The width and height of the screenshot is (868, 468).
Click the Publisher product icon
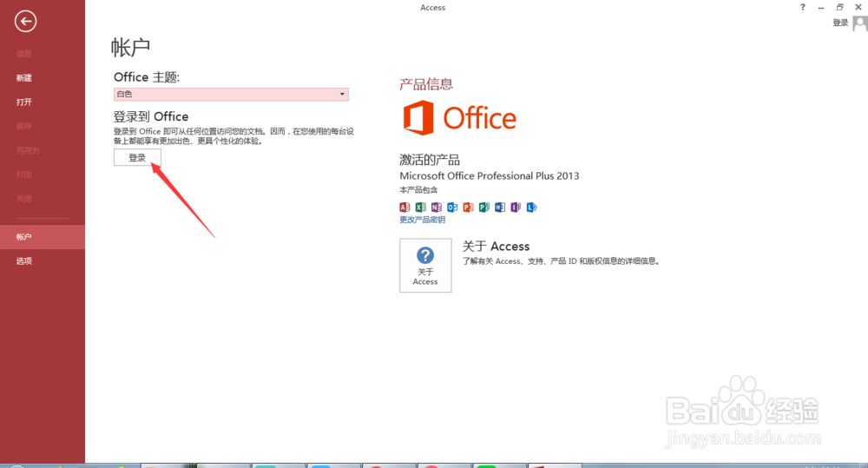[484, 208]
